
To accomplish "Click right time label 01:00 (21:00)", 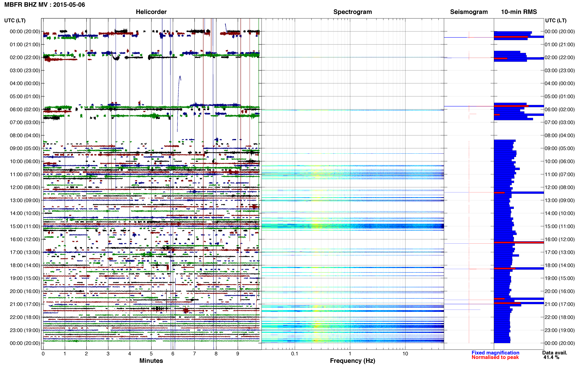I will tap(560, 44).
